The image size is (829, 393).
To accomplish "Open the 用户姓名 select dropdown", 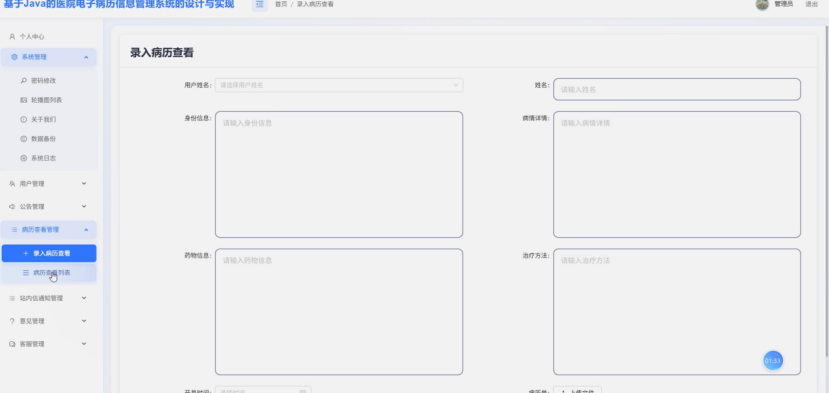I will coord(339,85).
